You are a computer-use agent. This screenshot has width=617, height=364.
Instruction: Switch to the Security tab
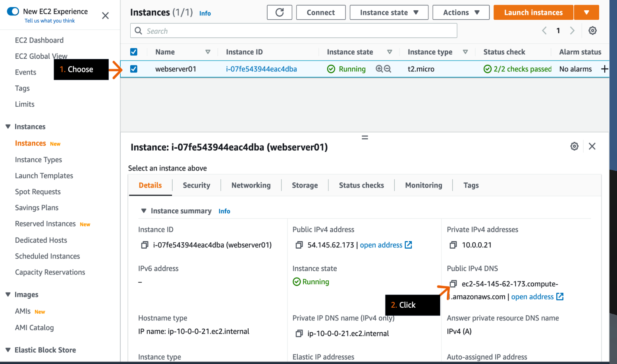pyautogui.click(x=196, y=185)
